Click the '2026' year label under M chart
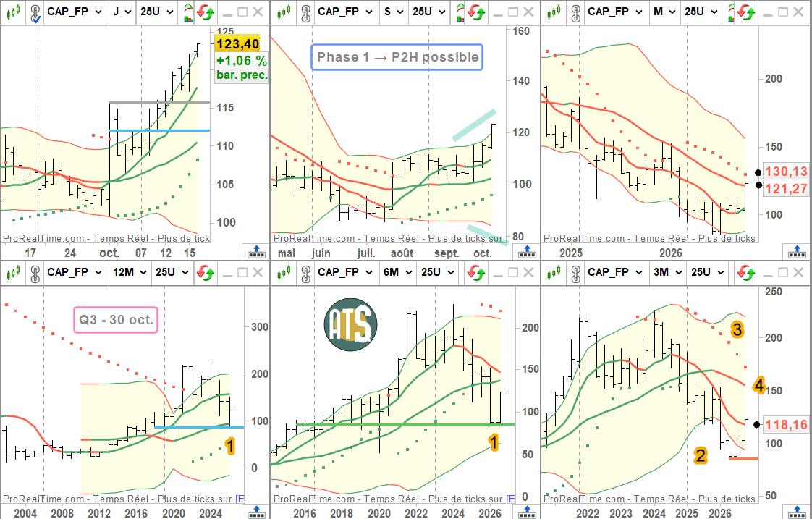 tap(671, 253)
